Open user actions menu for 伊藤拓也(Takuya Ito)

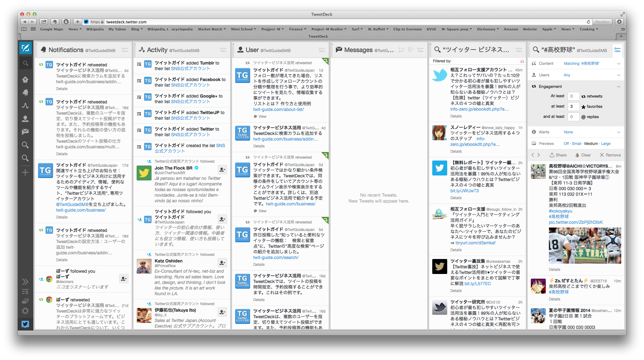(222, 312)
